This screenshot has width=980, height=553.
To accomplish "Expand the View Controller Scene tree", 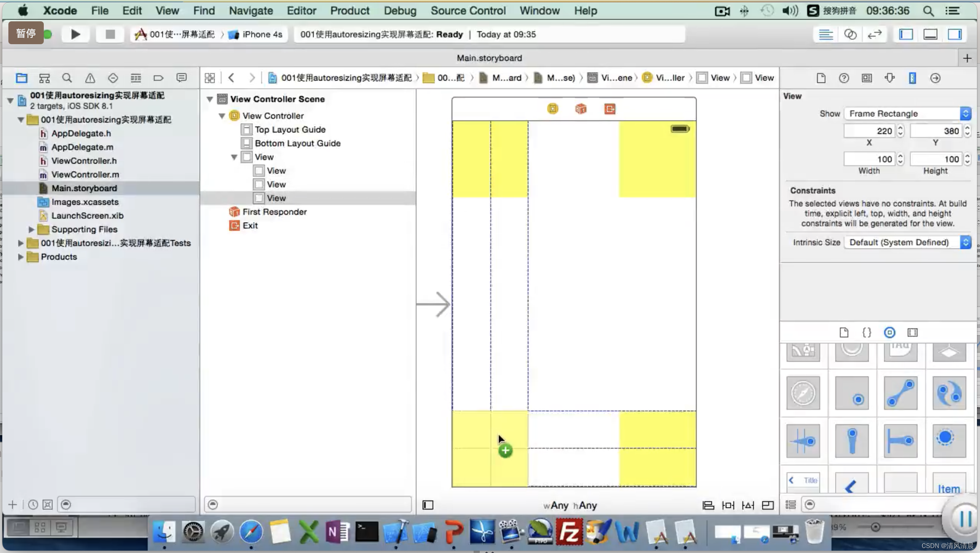I will click(210, 98).
